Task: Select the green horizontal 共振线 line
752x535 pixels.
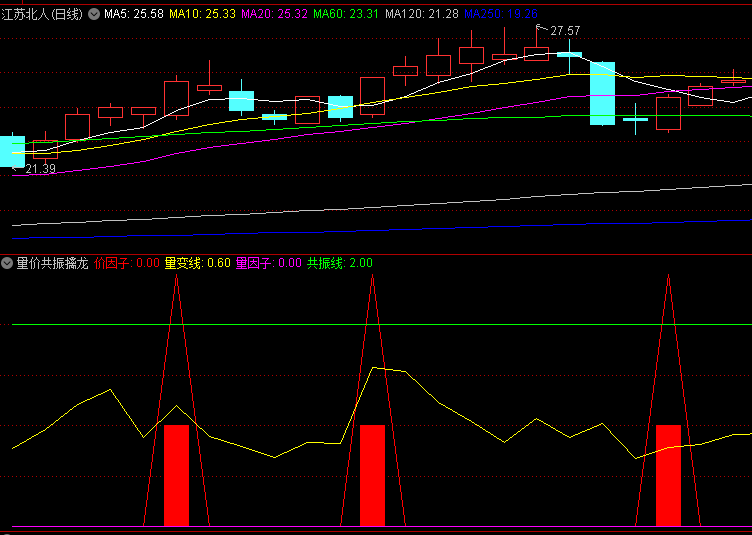Action: coord(381,325)
